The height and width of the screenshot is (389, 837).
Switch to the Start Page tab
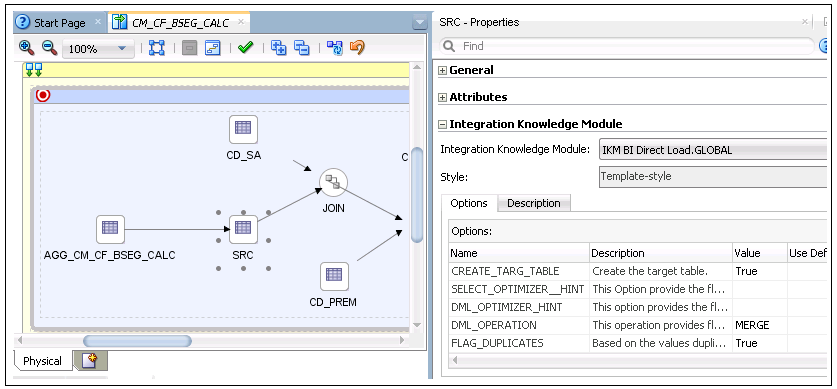[59, 23]
